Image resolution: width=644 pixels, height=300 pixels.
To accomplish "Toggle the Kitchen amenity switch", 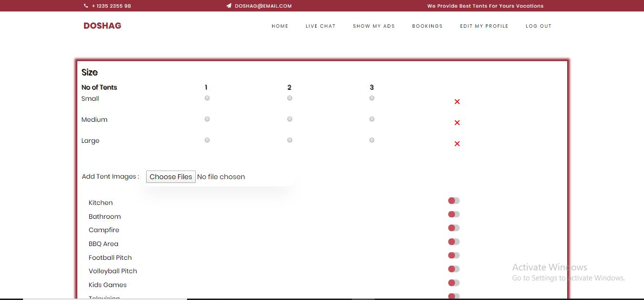I will [x=454, y=201].
